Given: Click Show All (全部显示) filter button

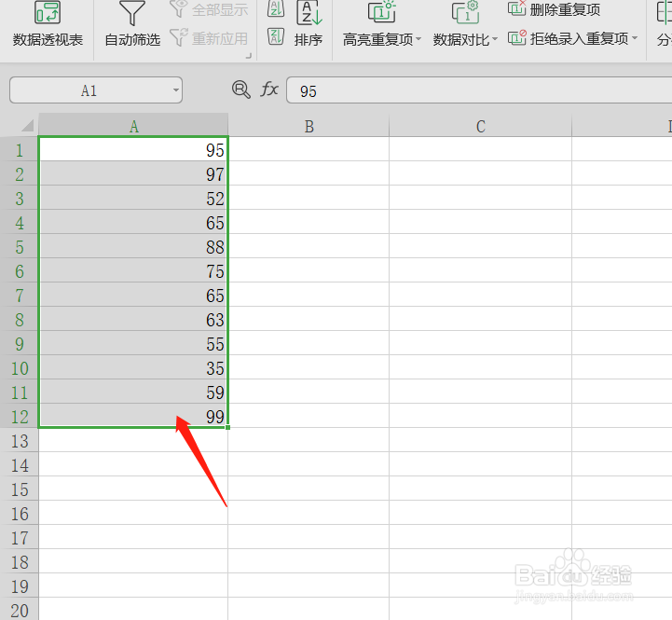Looking at the screenshot, I should pos(209,9).
